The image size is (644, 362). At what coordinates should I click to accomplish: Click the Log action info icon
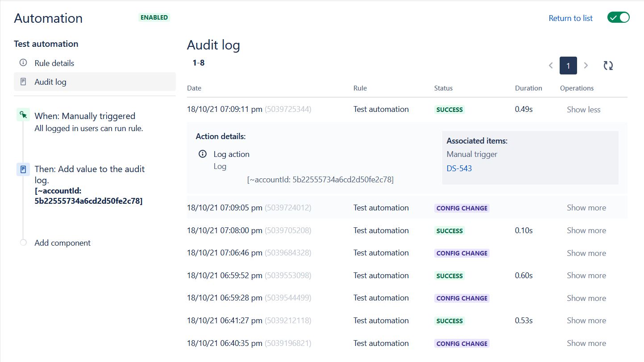[203, 154]
